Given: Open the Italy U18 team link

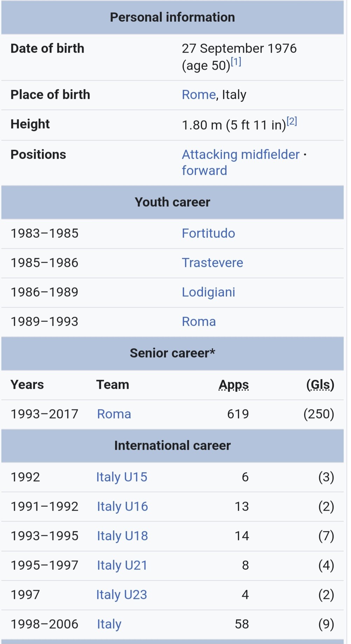Looking at the screenshot, I should pos(122,536).
